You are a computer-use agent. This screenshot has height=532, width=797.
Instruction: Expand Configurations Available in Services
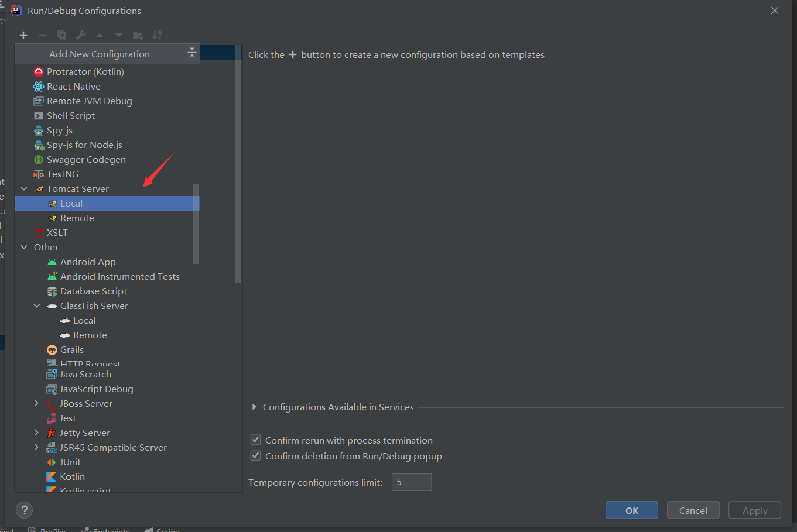click(x=254, y=407)
